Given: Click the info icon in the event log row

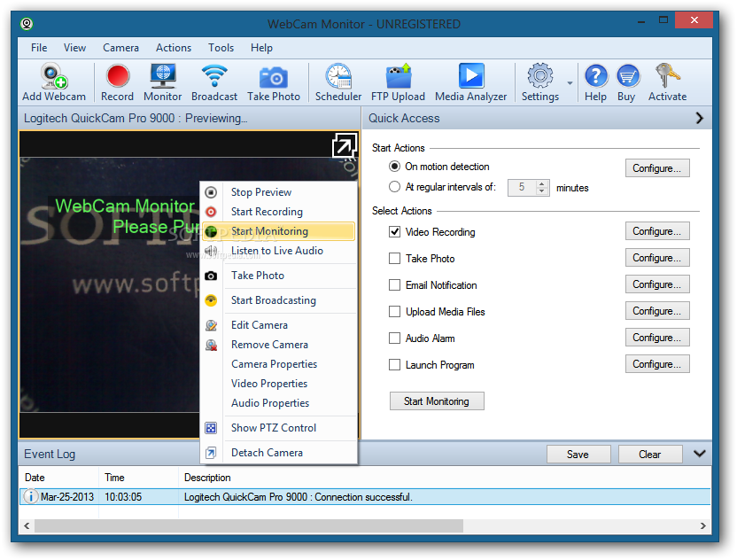Looking at the screenshot, I should pos(31,496).
